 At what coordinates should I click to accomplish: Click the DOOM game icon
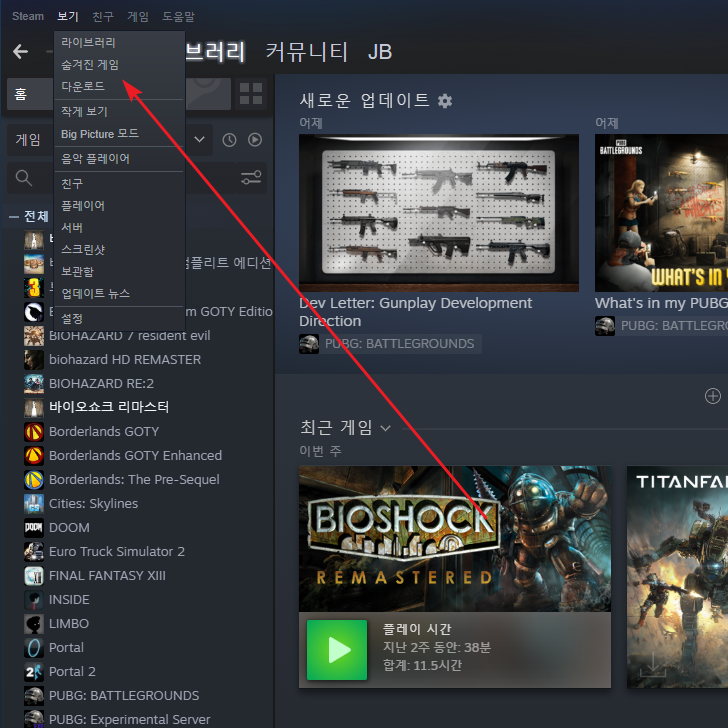(x=34, y=527)
